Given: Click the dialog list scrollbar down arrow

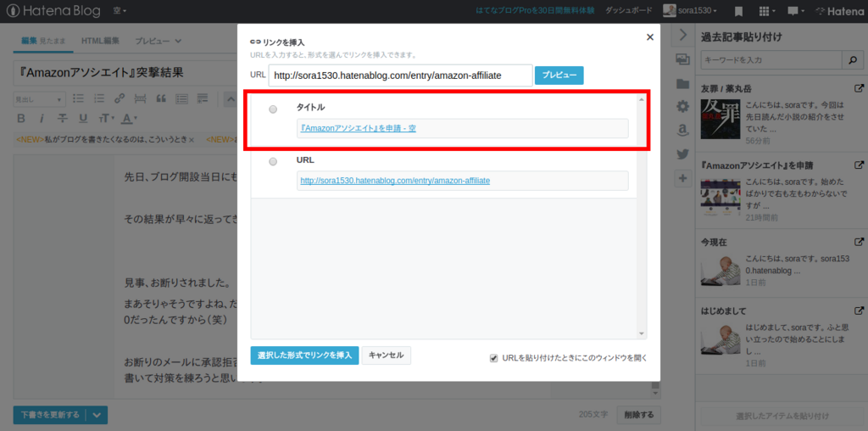Looking at the screenshot, I should [x=642, y=334].
